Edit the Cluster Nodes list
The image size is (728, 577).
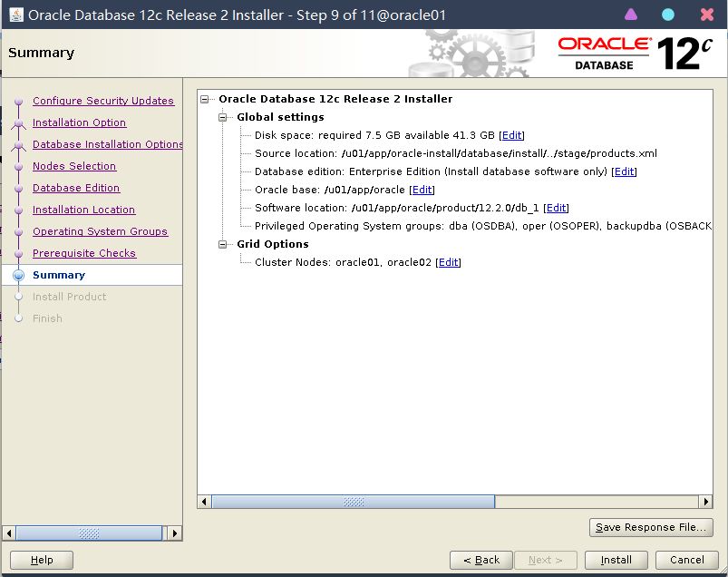point(449,262)
